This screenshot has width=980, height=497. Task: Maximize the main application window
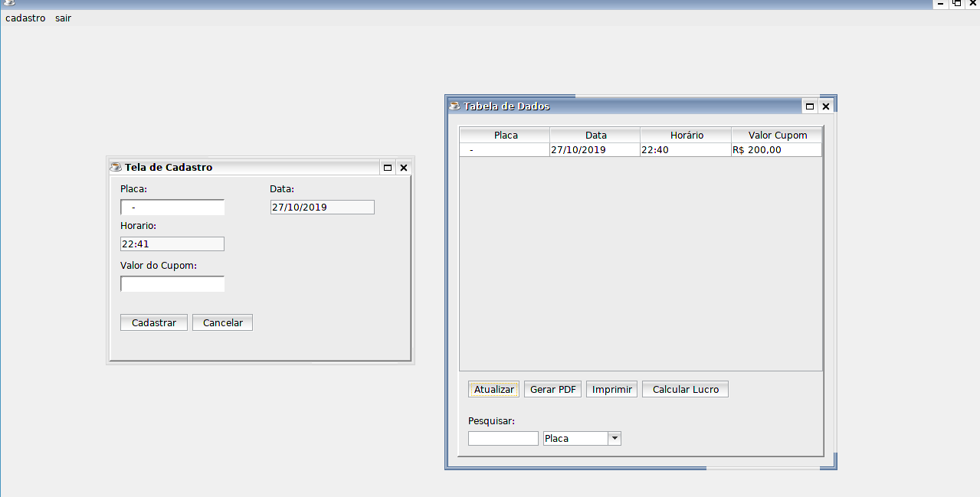tap(956, 3)
